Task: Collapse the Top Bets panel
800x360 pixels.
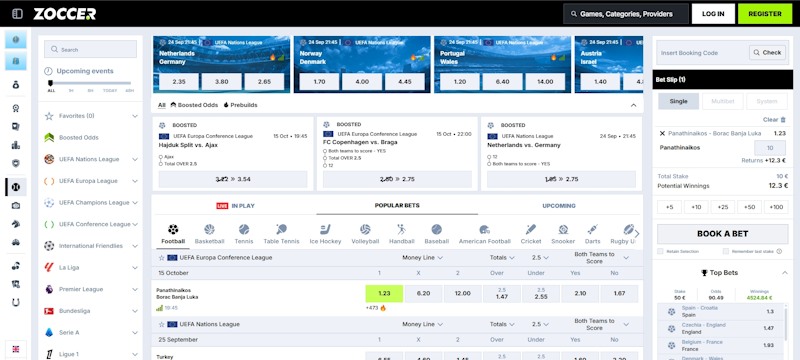Action: [x=785, y=273]
